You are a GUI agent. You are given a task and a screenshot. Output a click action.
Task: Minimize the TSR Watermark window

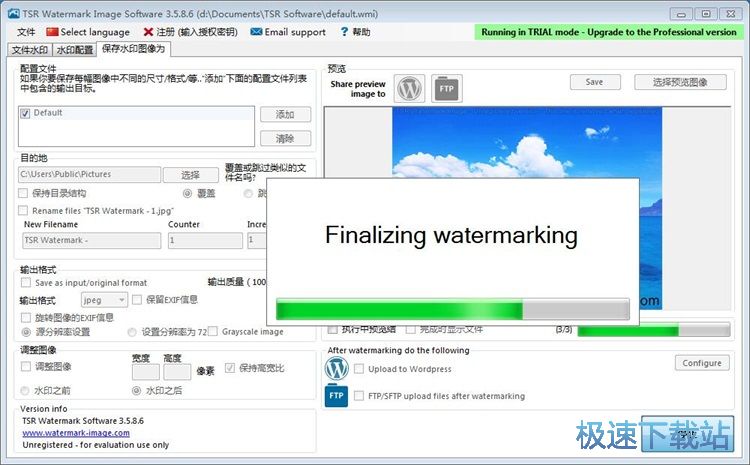click(681, 14)
